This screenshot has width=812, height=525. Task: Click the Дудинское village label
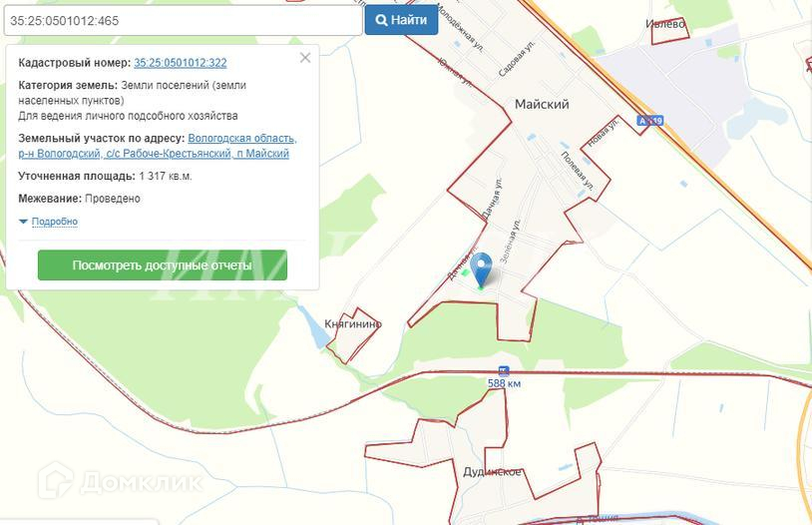point(492,472)
